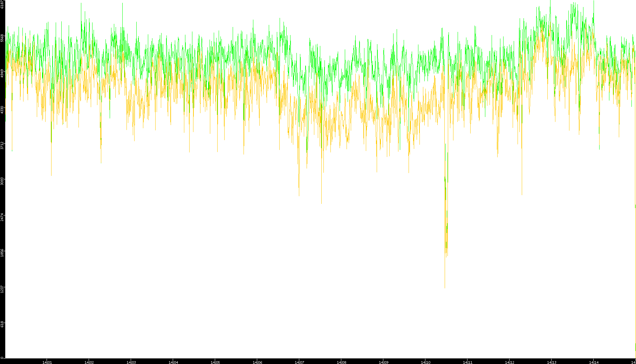Click the 0 origin axis label

pos(2,358)
